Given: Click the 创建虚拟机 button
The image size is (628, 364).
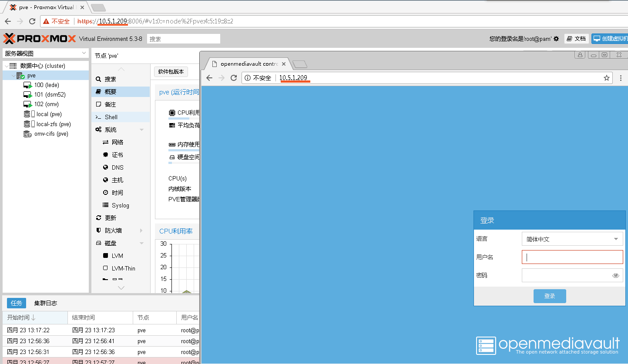Looking at the screenshot, I should point(610,39).
